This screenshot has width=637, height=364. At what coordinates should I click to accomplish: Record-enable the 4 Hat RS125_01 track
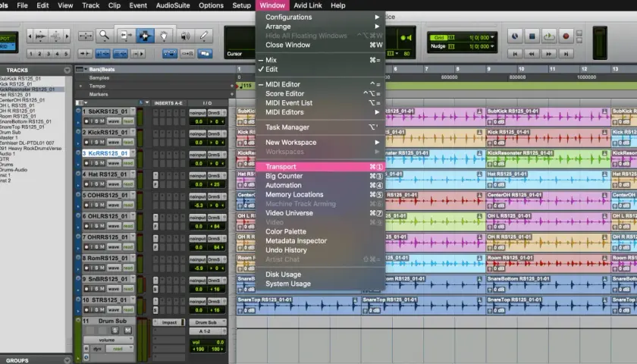86,184
